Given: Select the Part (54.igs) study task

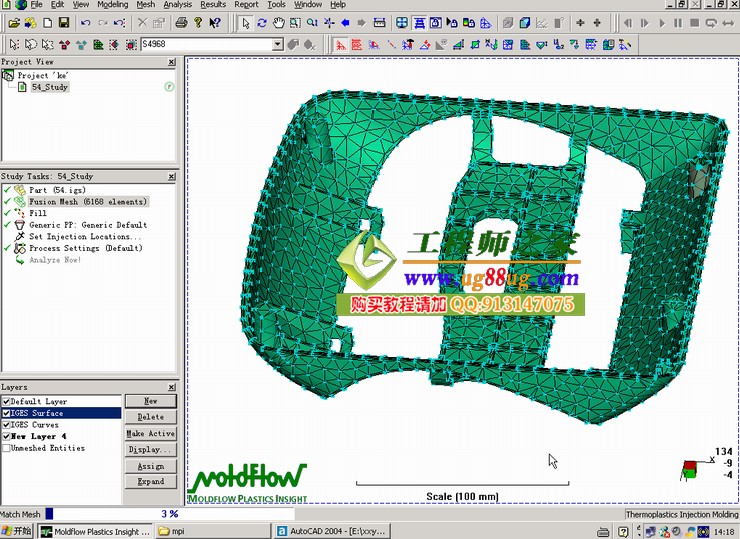Looking at the screenshot, I should tap(57, 190).
